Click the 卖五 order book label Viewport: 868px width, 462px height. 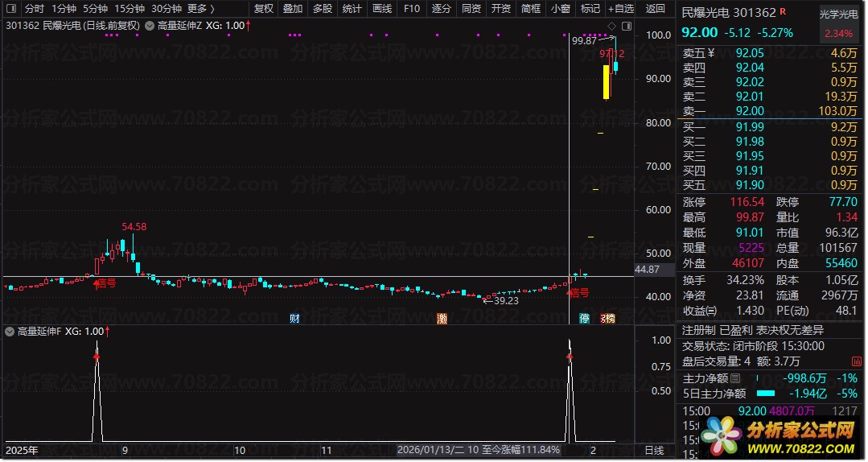click(698, 53)
